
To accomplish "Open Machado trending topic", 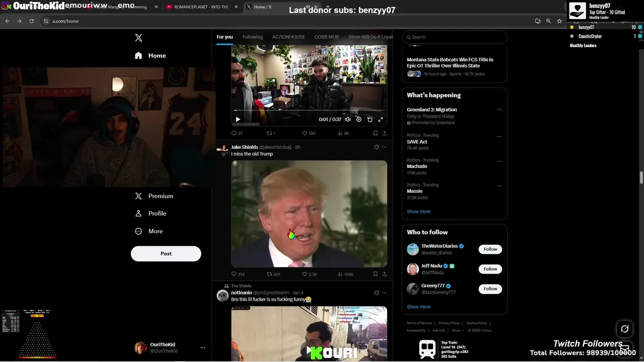I will coord(417,166).
